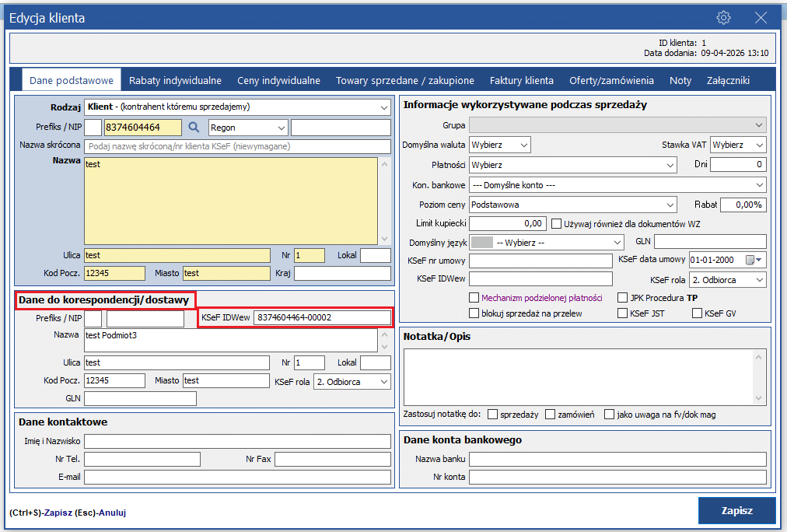Close the Edycja klienta window
Screen dimensions: 787x532
click(761, 18)
